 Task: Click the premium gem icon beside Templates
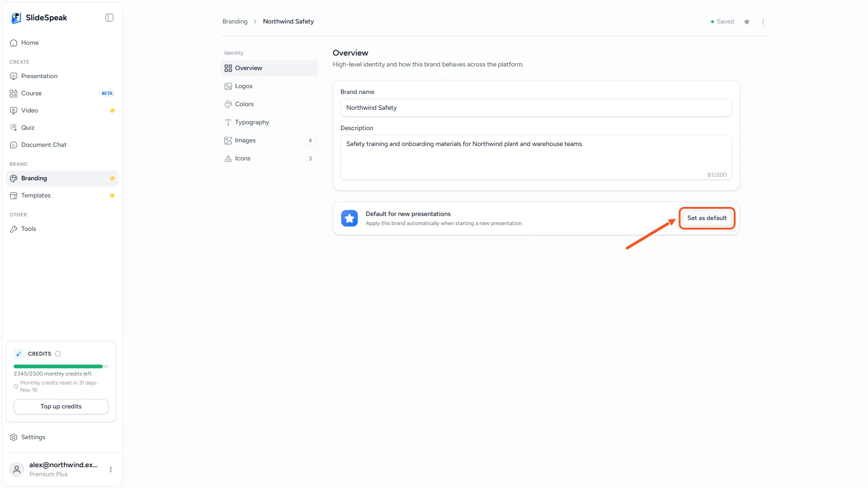click(x=112, y=196)
